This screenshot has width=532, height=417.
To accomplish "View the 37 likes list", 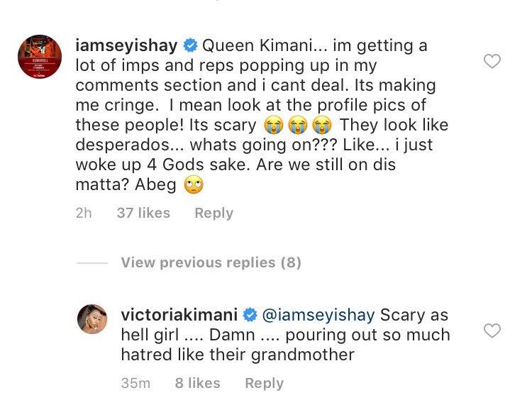I will pyautogui.click(x=143, y=213).
